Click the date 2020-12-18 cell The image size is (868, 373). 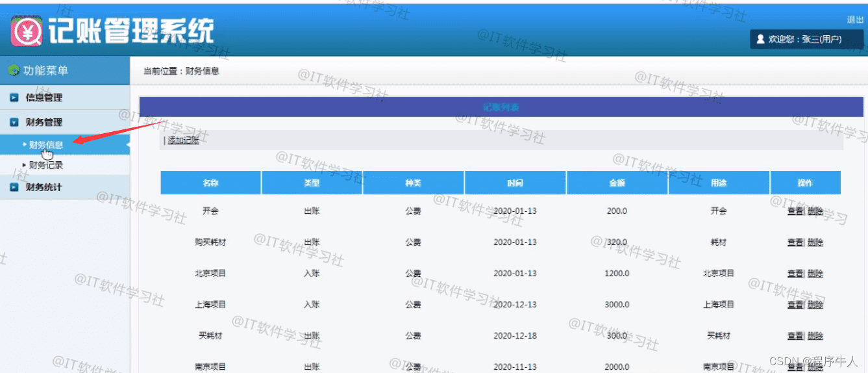[515, 336]
